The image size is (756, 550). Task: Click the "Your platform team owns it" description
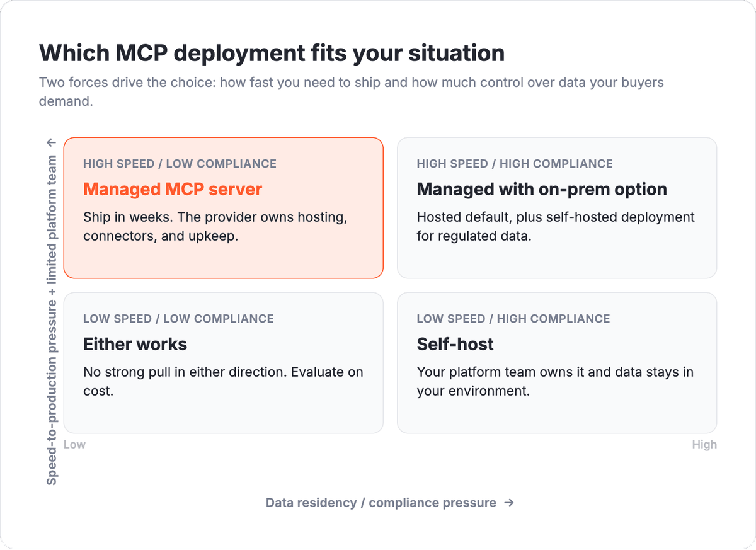555,382
